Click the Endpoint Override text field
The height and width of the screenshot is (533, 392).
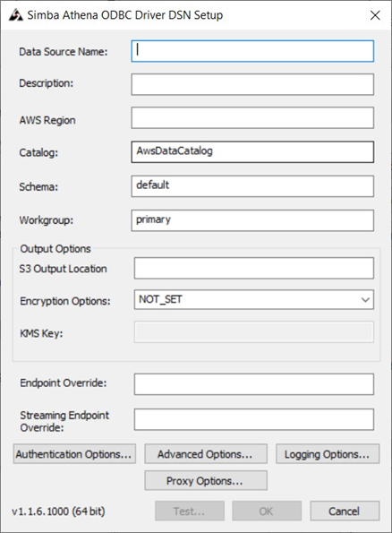point(254,384)
